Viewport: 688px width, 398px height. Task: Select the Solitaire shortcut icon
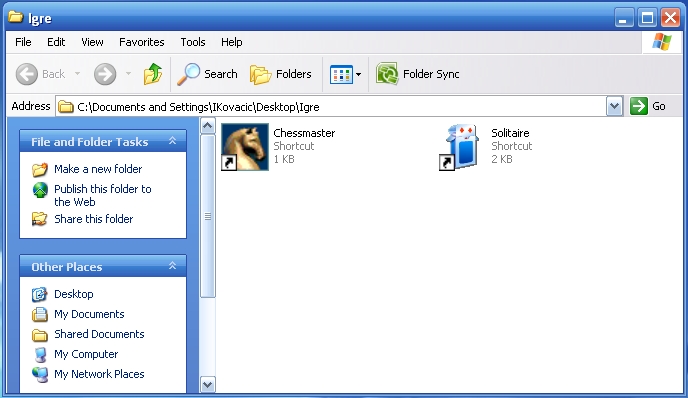coord(460,147)
